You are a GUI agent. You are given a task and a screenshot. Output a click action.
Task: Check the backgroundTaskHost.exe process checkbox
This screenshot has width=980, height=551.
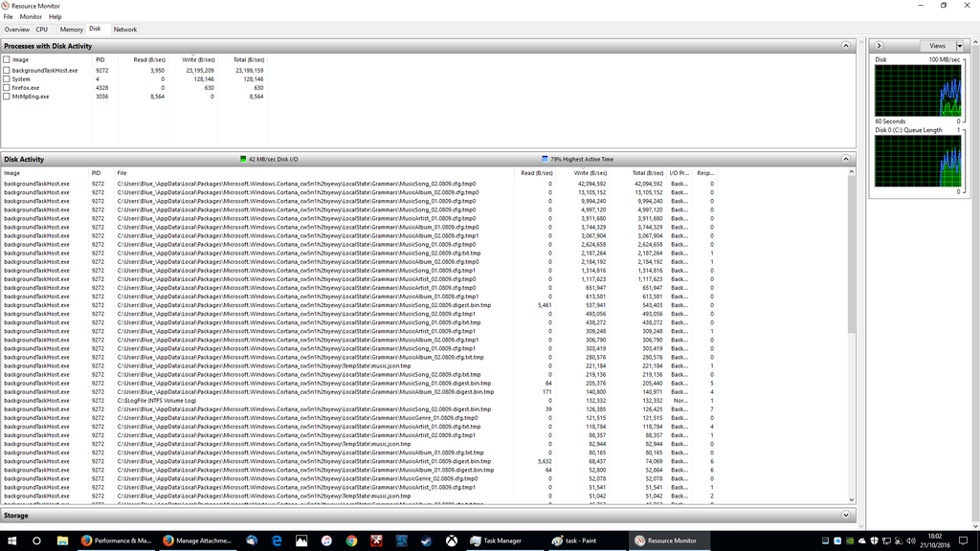pos(7,71)
